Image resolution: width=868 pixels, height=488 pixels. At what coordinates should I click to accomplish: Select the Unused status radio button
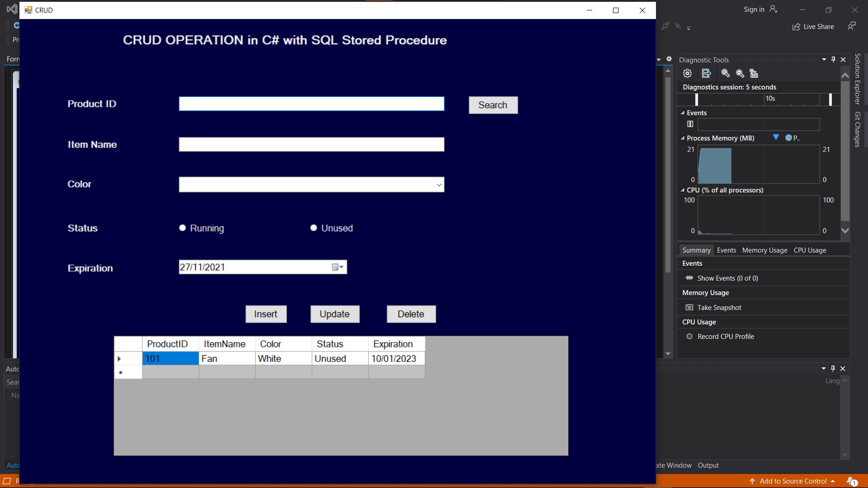tap(313, 228)
